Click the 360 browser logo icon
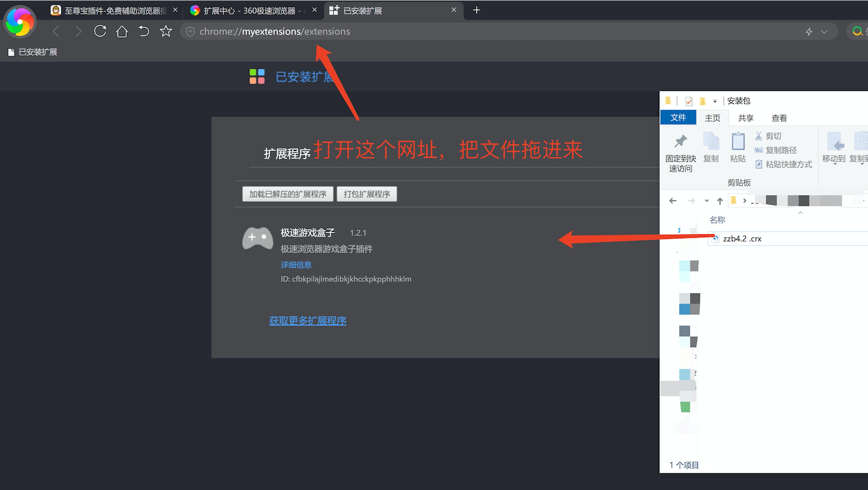This screenshot has width=868, height=490. [x=20, y=22]
